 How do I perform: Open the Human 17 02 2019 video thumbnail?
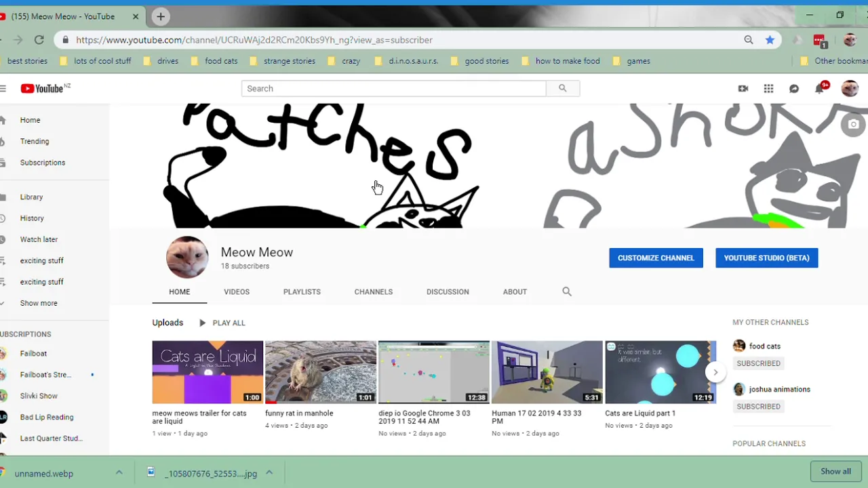coord(547,372)
